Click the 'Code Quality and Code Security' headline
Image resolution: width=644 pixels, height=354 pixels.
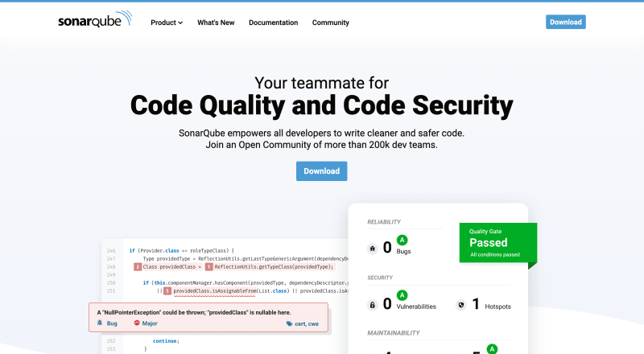pyautogui.click(x=321, y=105)
